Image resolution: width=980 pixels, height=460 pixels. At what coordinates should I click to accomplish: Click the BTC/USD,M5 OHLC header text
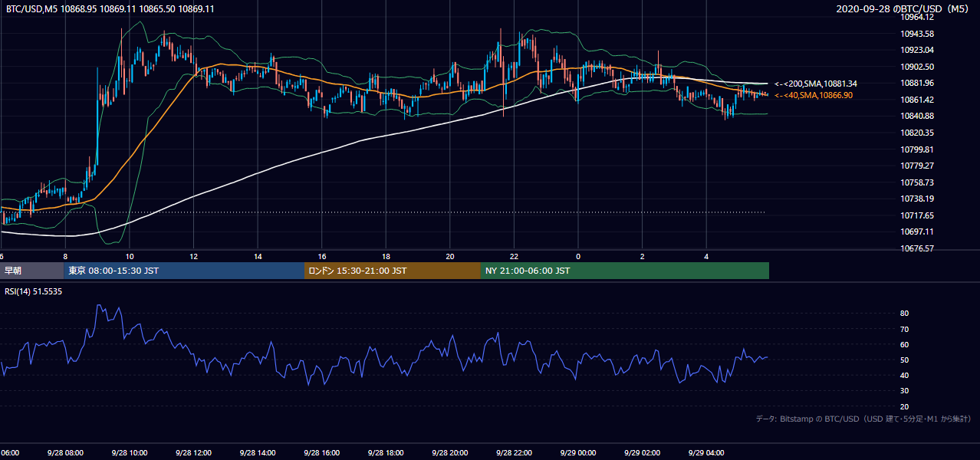point(110,8)
